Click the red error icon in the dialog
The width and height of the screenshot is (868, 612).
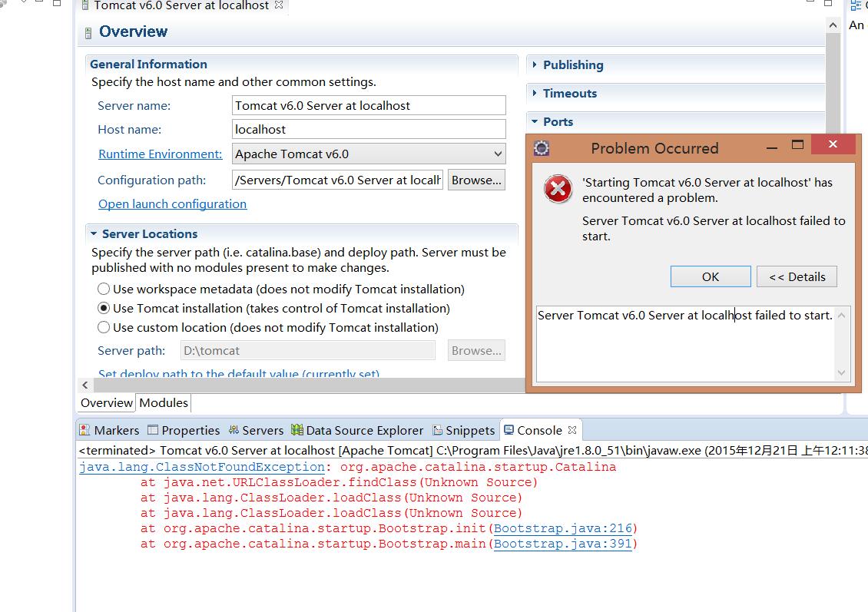(558, 189)
